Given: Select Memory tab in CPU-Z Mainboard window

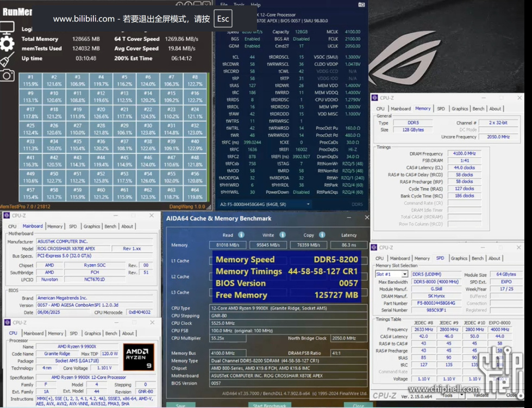Looking at the screenshot, I should (x=55, y=226).
